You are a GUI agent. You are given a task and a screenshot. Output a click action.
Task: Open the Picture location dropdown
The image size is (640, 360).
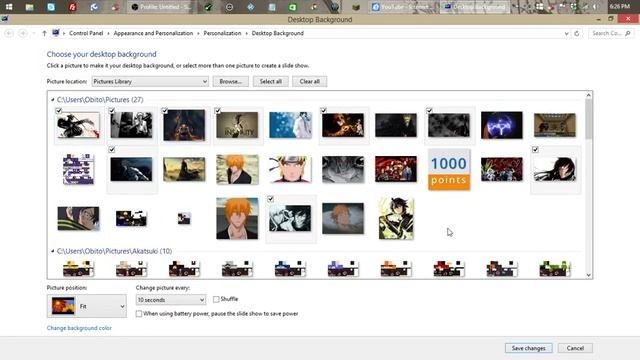pos(150,82)
